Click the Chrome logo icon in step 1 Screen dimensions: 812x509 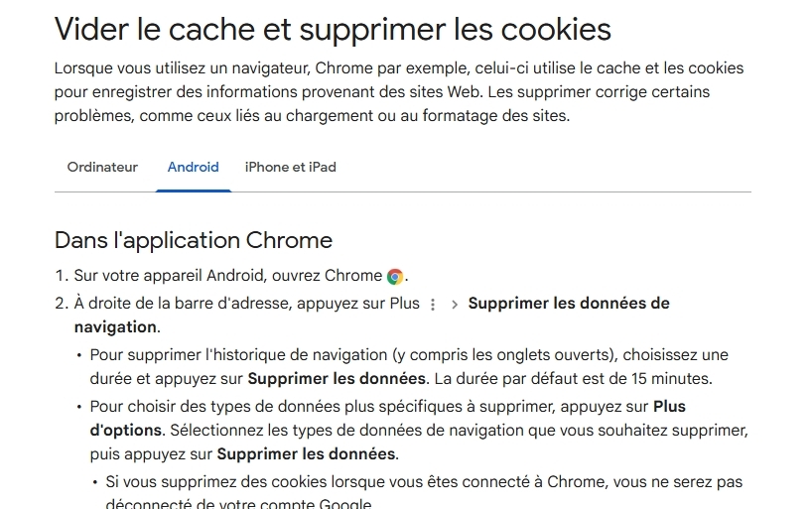395,277
